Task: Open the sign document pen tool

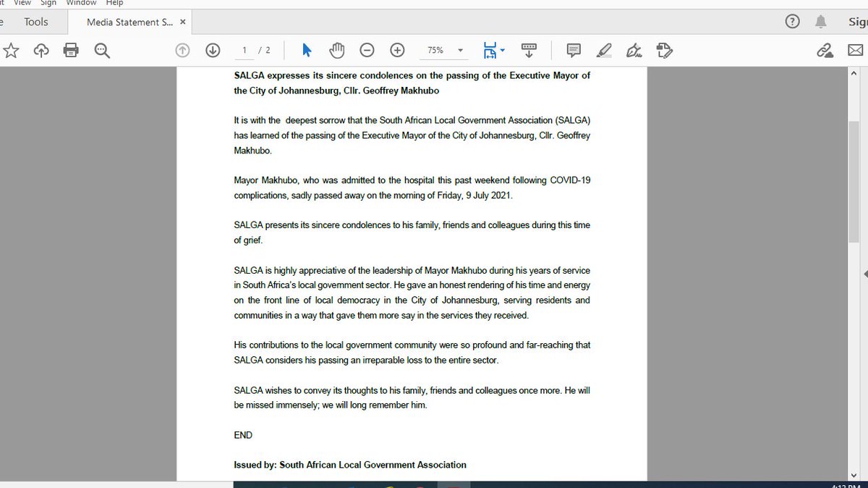Action: tap(634, 50)
